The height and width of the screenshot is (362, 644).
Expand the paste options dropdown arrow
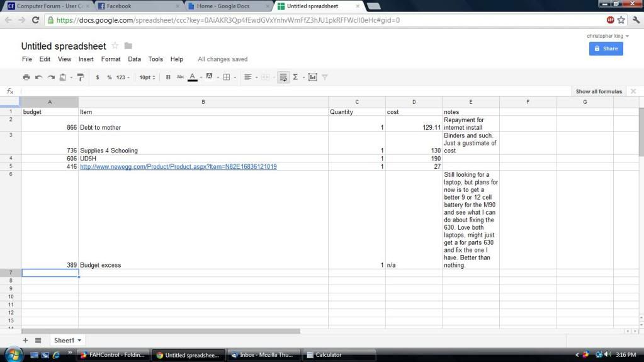71,77
